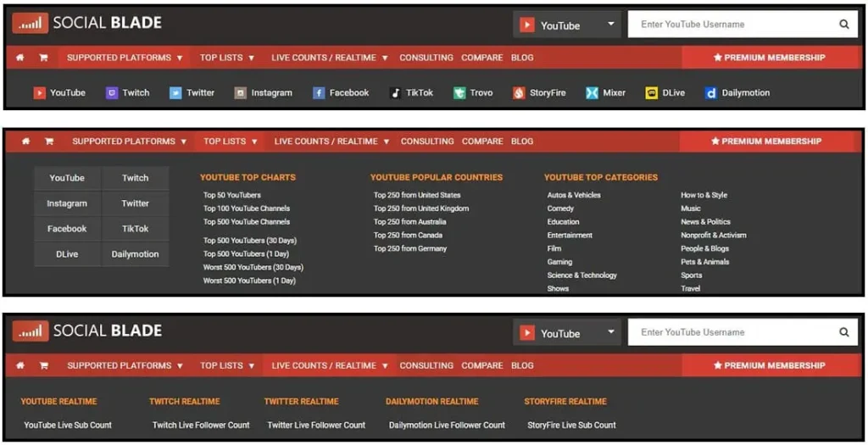Click the TikTok note icon

(395, 93)
